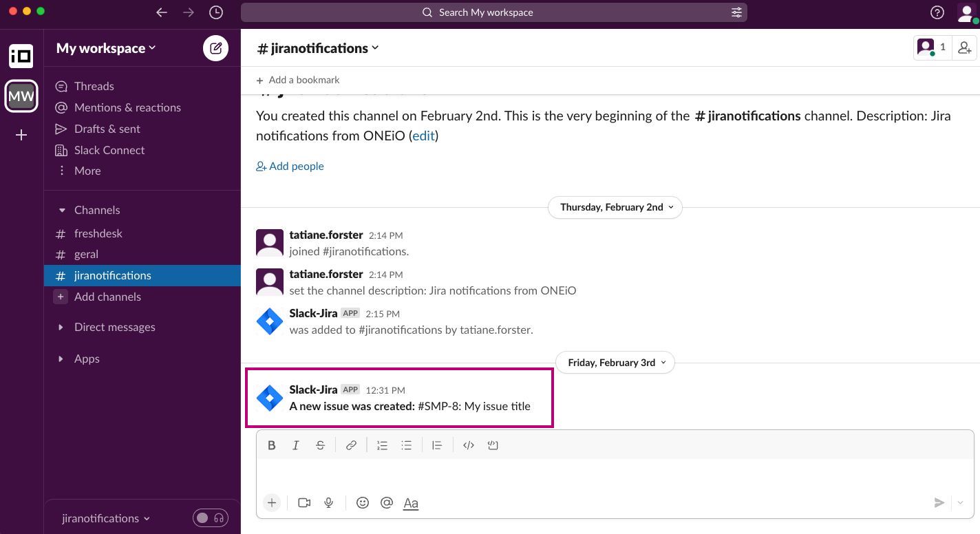Add a workspace with plus icon
This screenshot has width=980, height=534.
[21, 135]
